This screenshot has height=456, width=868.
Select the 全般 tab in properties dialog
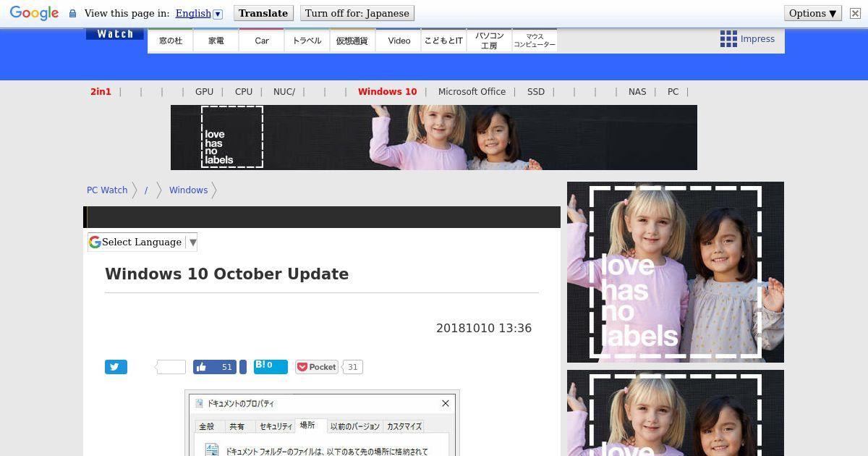coord(207,426)
